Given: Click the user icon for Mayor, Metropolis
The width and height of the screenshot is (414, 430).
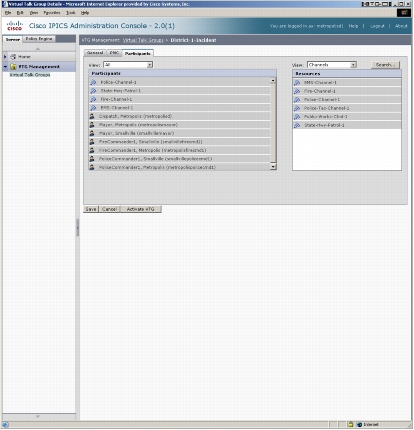Looking at the screenshot, I should (x=92, y=125).
